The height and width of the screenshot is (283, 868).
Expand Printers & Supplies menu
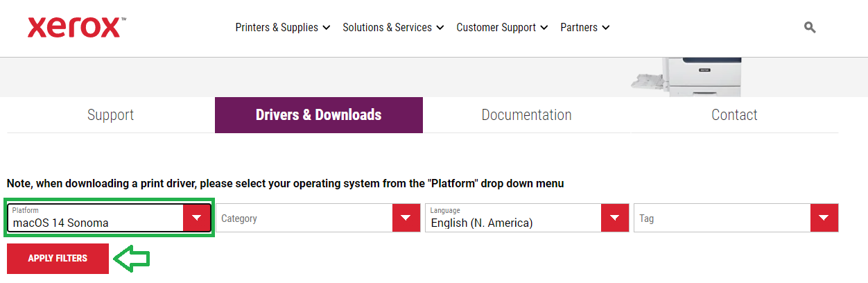click(283, 28)
